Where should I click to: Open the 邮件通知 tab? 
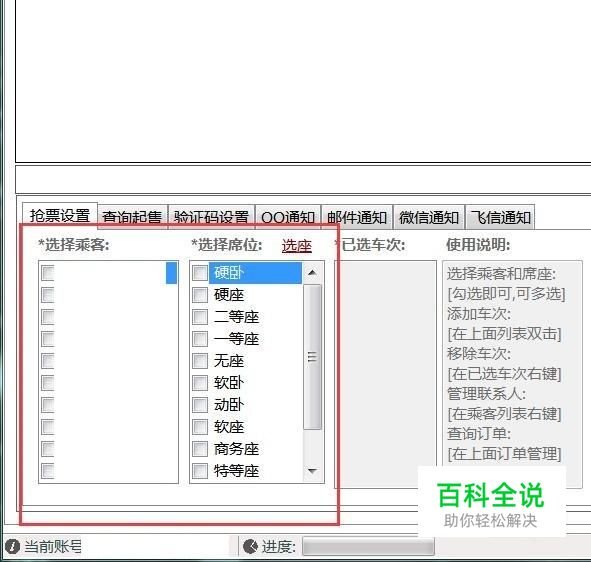tap(357, 217)
